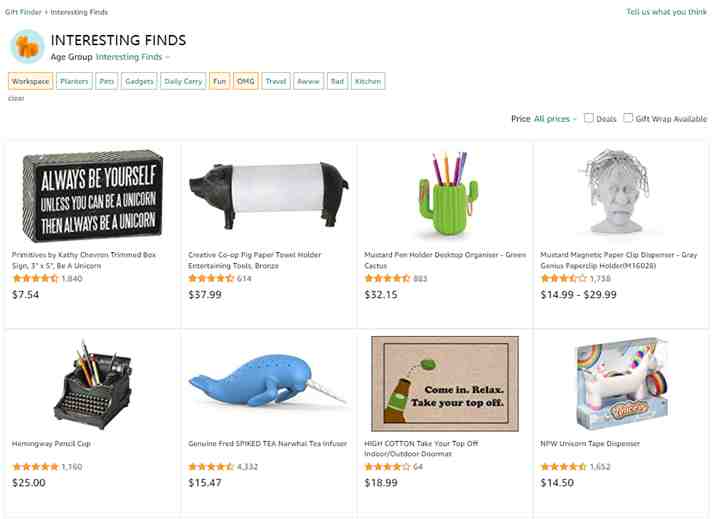This screenshot has height=519, width=716.
Task: Follow the Tell us what you think link
Action: (666, 12)
